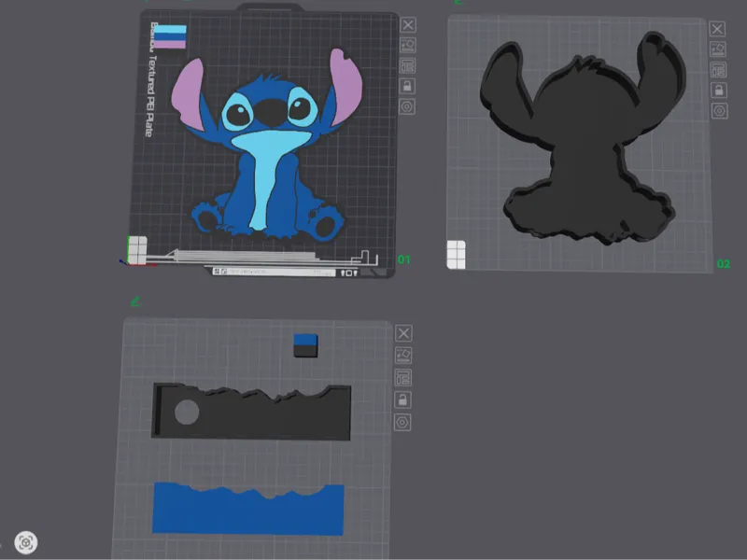Remove plate 01 with its X icon

click(x=408, y=25)
